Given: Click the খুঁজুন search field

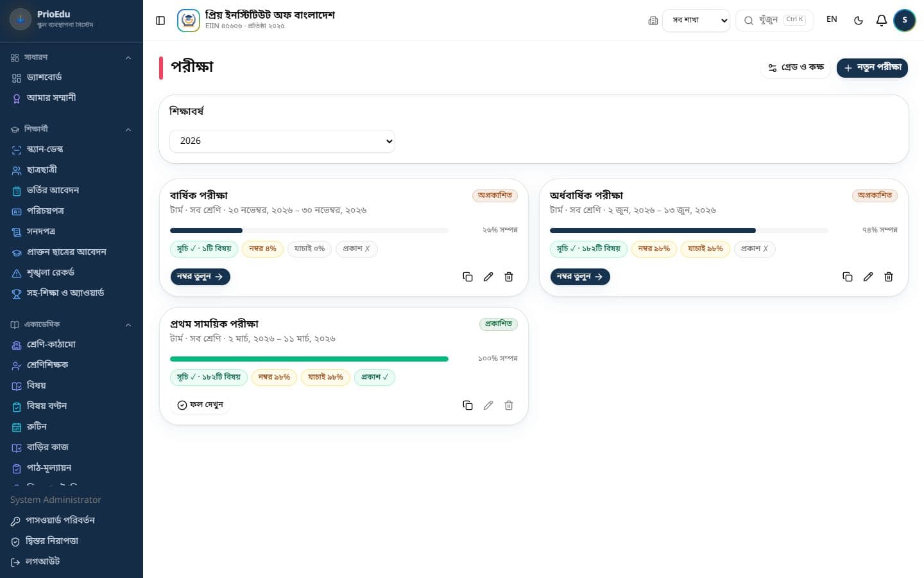Looking at the screenshot, I should (x=774, y=20).
